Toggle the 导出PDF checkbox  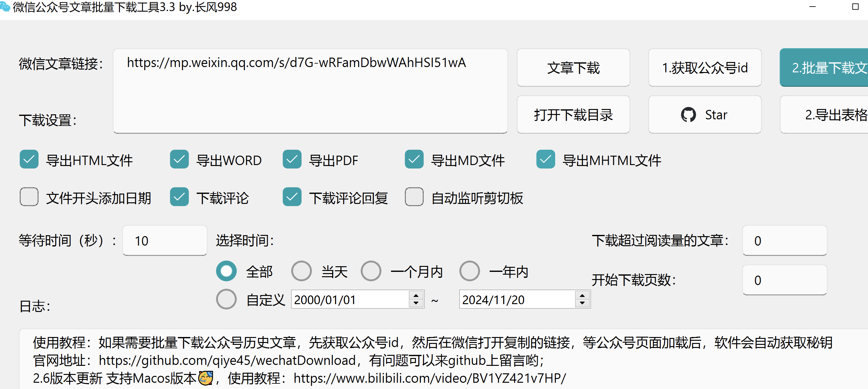(x=292, y=159)
